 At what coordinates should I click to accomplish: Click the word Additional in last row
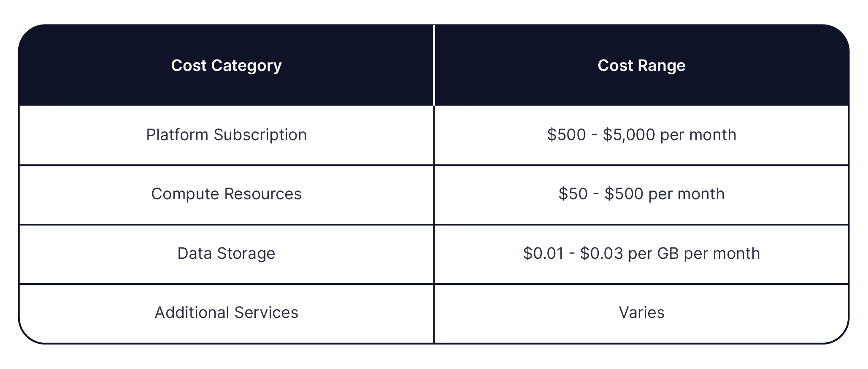[x=192, y=313]
